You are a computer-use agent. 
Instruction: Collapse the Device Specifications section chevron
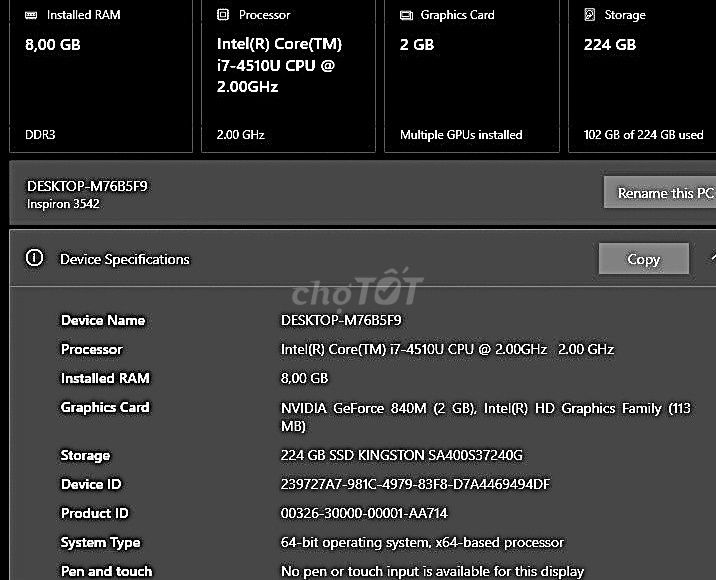[712, 258]
